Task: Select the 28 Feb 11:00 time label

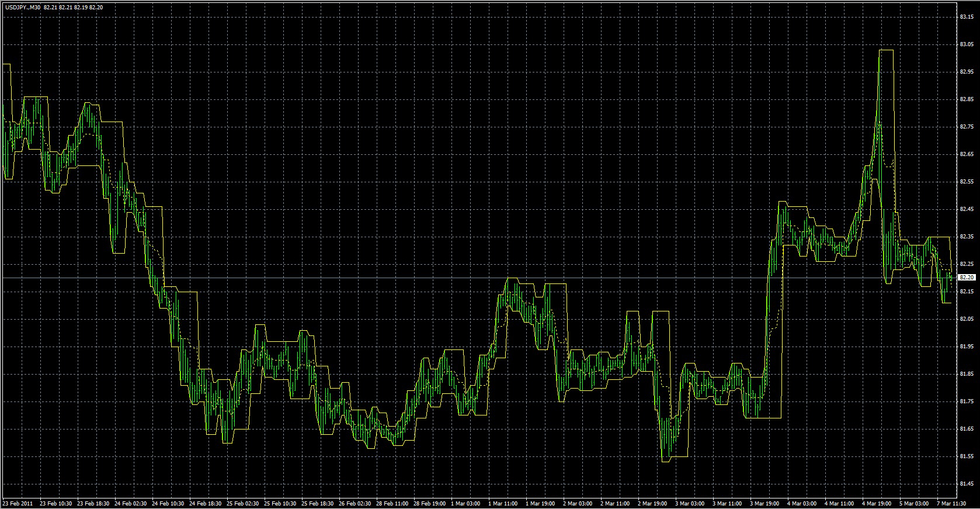Action: click(392, 503)
